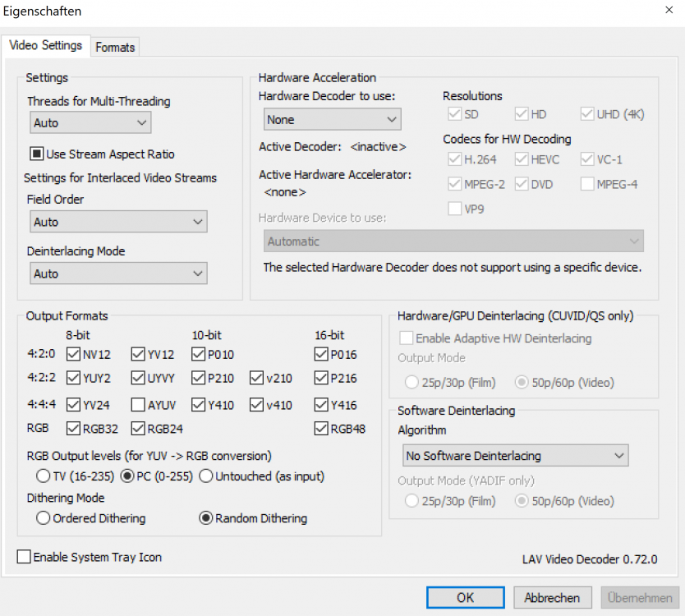Uncheck the RGB48 16-bit format
Viewport: 685px width, 616px height.
322,428
